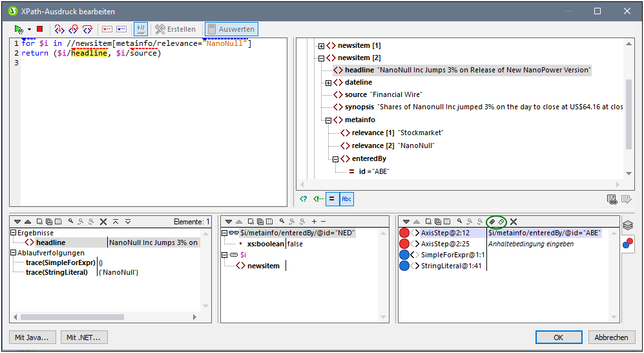The height and width of the screenshot is (353, 644).
Task: Click the Step Into debugger icon
Action: click(x=59, y=29)
